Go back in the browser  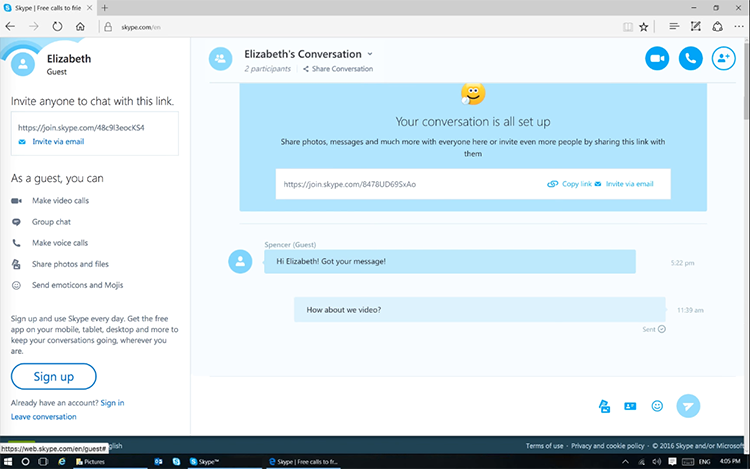(10, 27)
